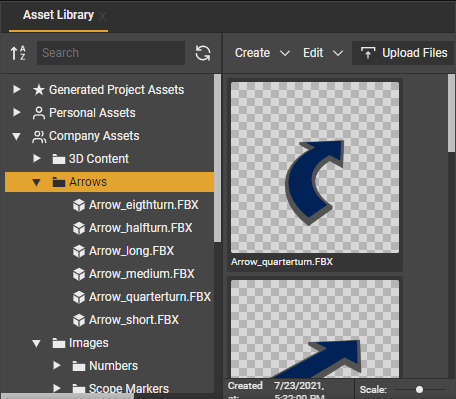This screenshot has height=399, width=456.
Task: Click the 3D Content folder icon
Action: pos(59,159)
